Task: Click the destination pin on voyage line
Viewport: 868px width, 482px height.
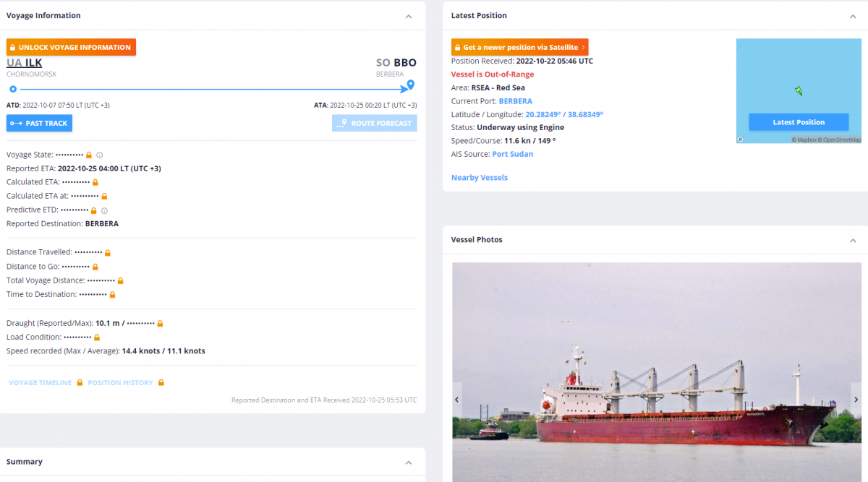Action: [410, 85]
